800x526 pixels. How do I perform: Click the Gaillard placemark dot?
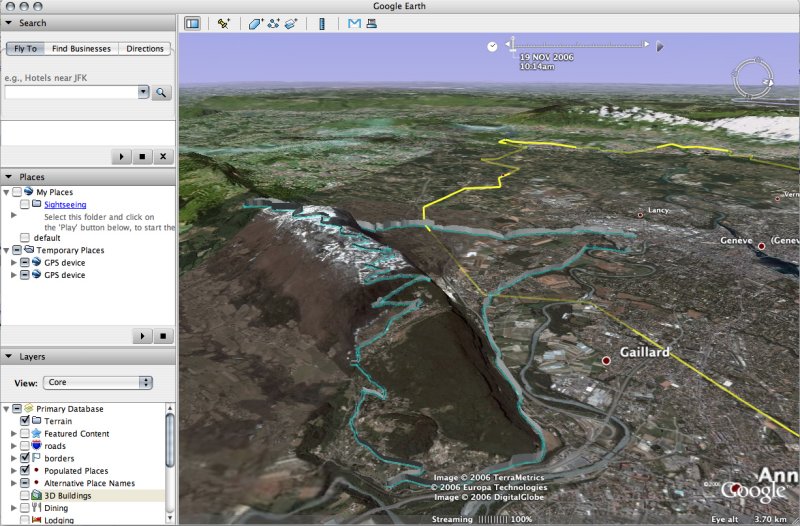(606, 361)
